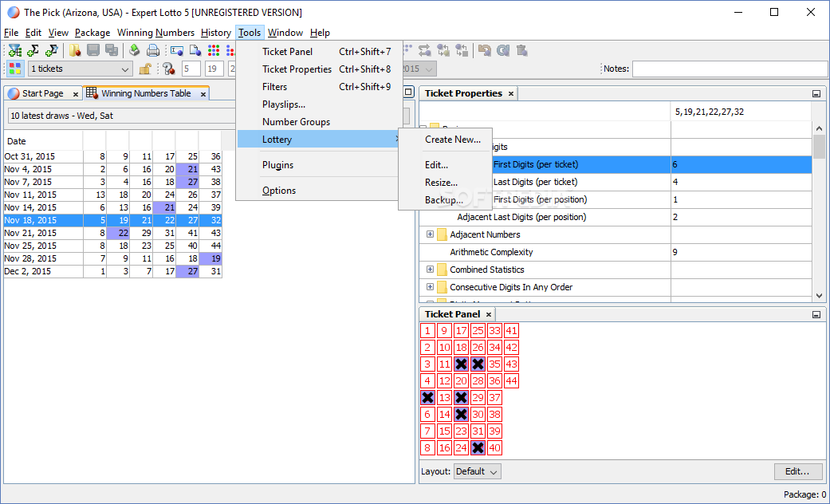
Task: Minimize the Ticket Panel window
Action: pos(816,314)
